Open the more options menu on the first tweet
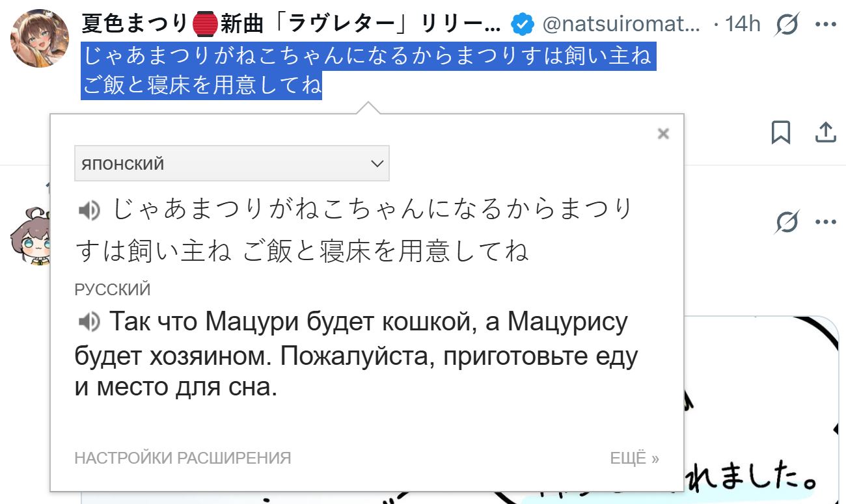 click(825, 25)
